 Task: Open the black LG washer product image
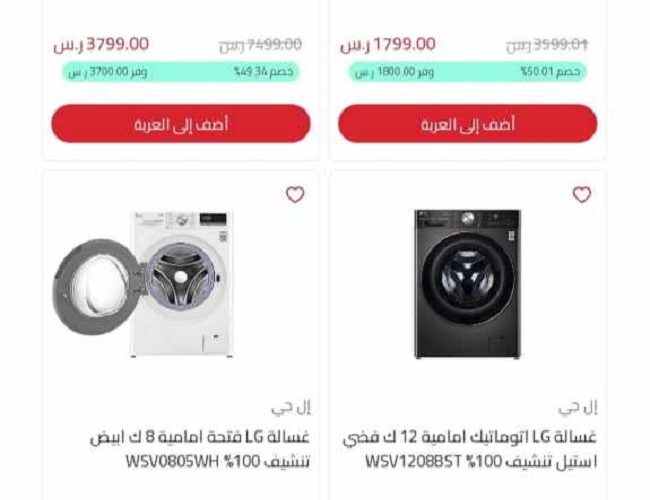pyautogui.click(x=467, y=284)
